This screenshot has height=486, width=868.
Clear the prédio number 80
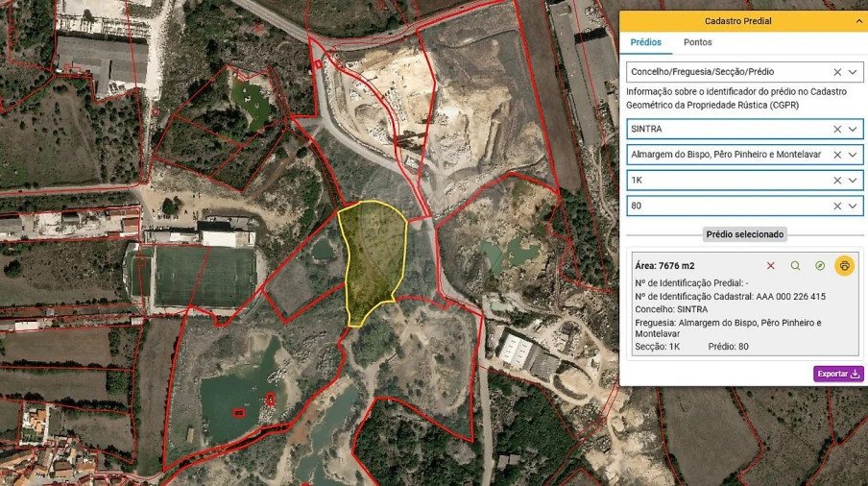pos(836,207)
